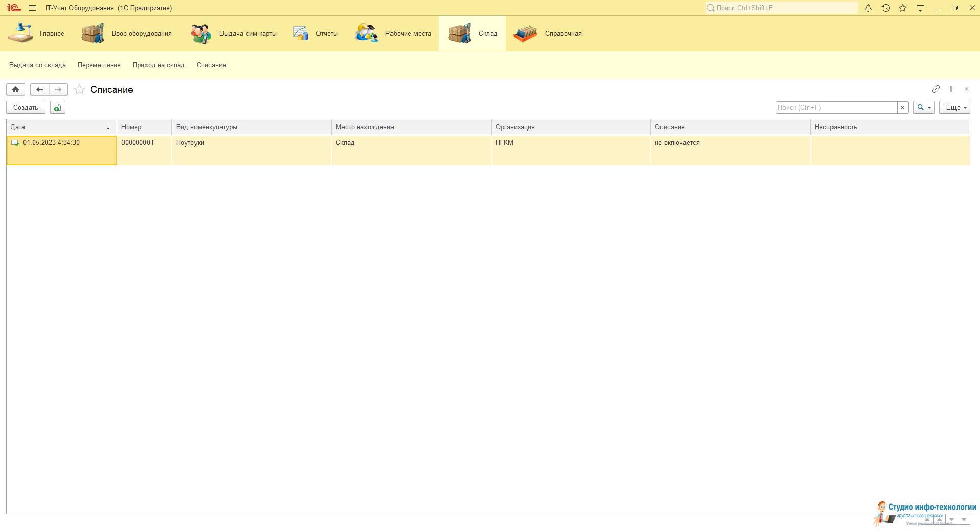This screenshot has width=980, height=531.
Task: Copy link with the chain icon
Action: click(936, 89)
